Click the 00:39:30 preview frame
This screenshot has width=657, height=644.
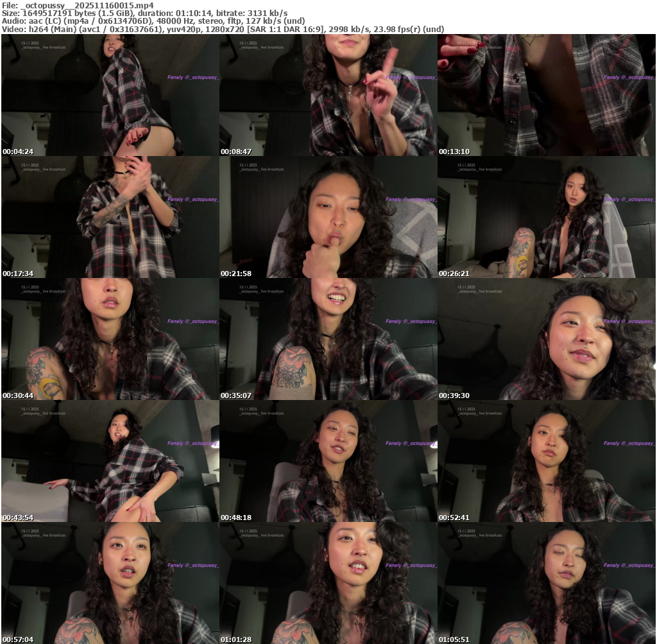click(547, 339)
